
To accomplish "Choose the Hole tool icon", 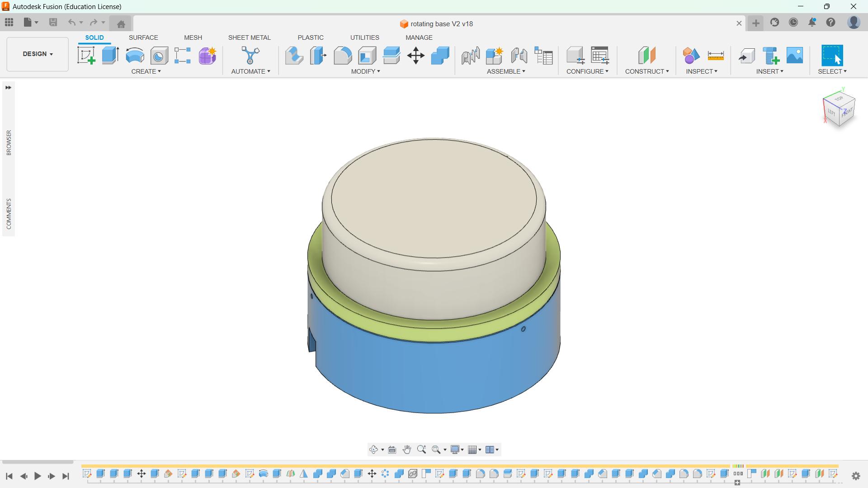I will (x=159, y=56).
